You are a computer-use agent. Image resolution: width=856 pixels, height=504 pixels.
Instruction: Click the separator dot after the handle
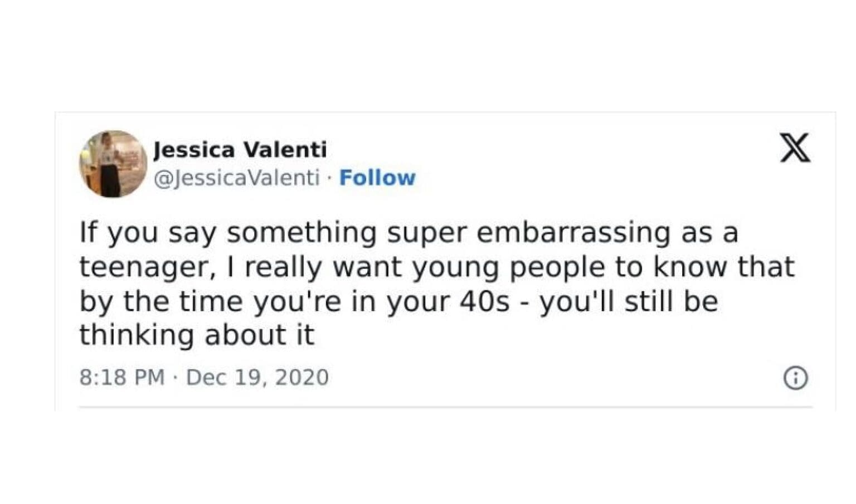(x=328, y=177)
